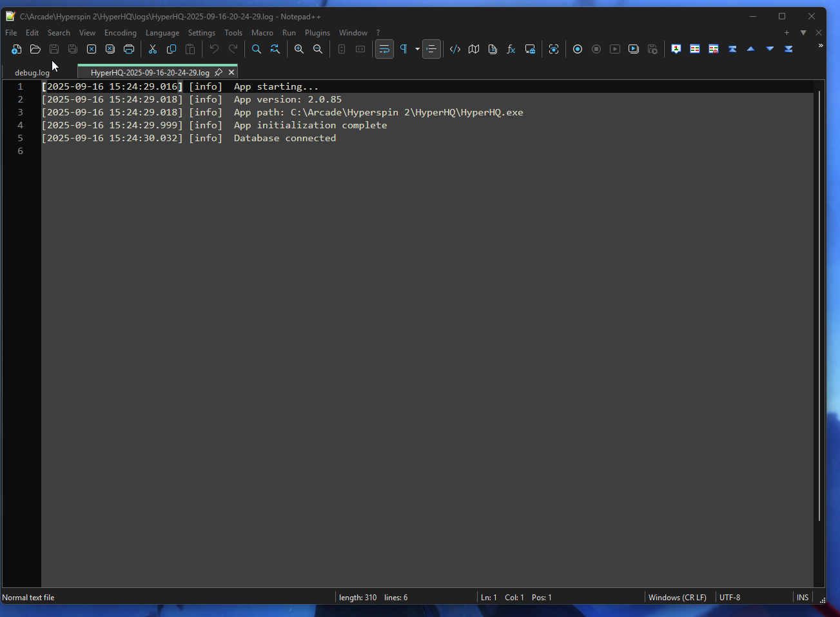Open the Edit menu
Viewport: 840px width, 617px height.
(32, 33)
